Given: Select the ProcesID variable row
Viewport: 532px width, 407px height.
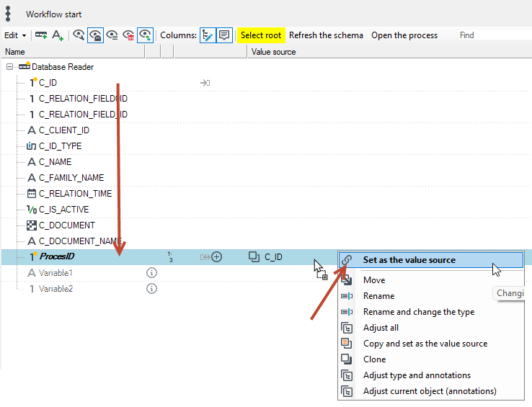Looking at the screenshot, I should [57, 256].
